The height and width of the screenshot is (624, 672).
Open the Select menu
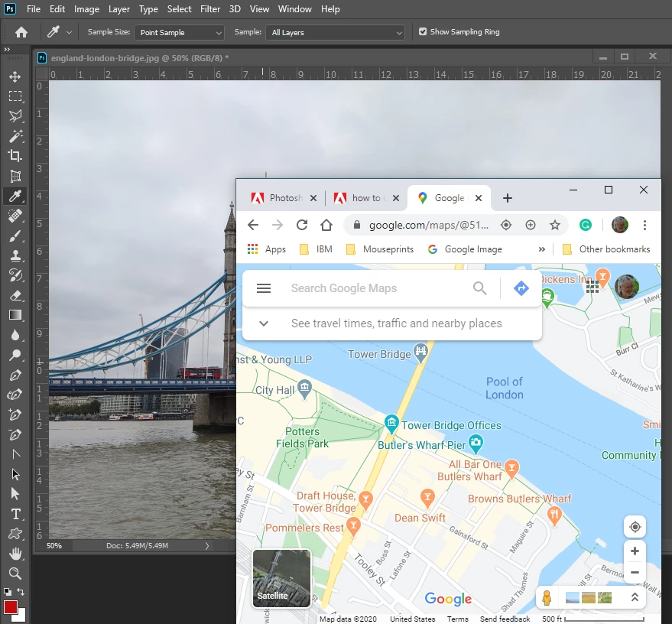[x=179, y=9]
